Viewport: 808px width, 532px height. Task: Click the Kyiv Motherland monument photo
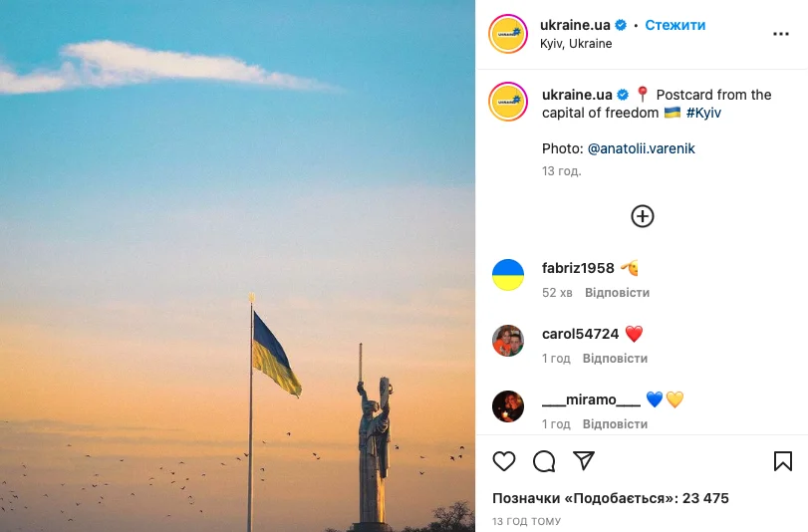click(237, 266)
